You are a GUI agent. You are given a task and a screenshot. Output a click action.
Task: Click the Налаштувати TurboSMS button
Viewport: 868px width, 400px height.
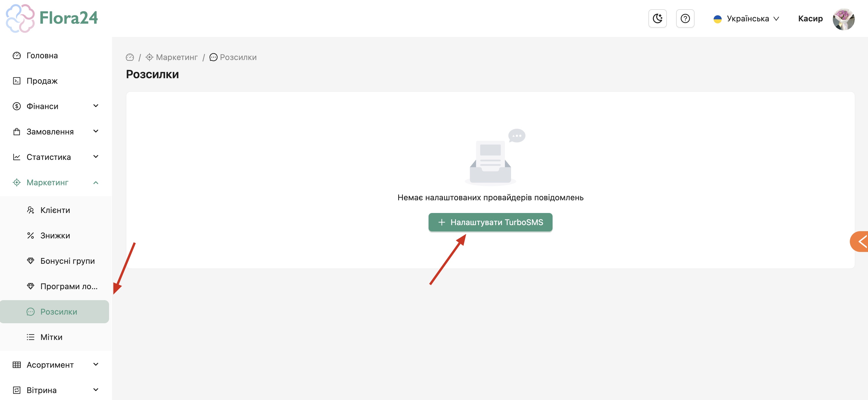click(490, 223)
